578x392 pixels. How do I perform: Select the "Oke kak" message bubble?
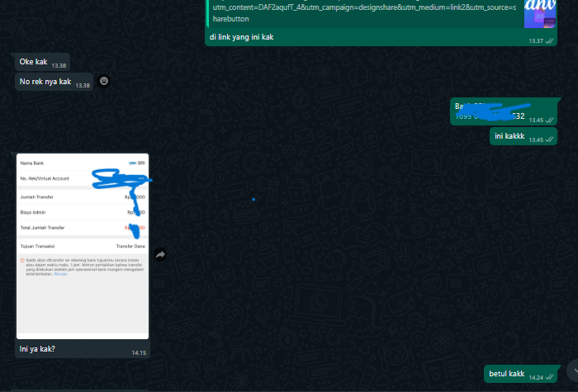tap(42, 62)
